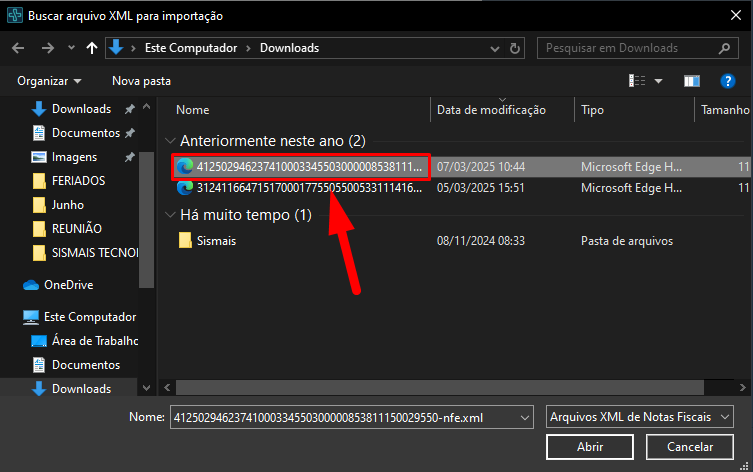Open the help question mark icon
This screenshot has width=753, height=472.
(x=727, y=80)
